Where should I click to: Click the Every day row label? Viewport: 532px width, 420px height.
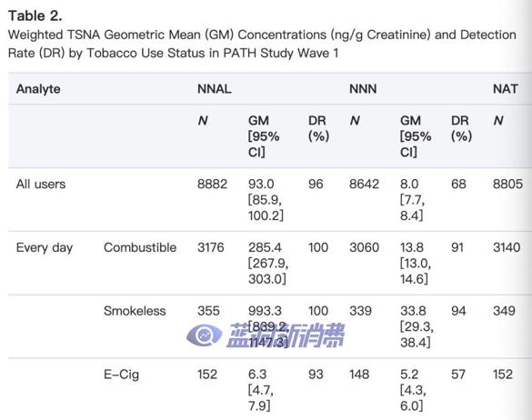click(45, 247)
